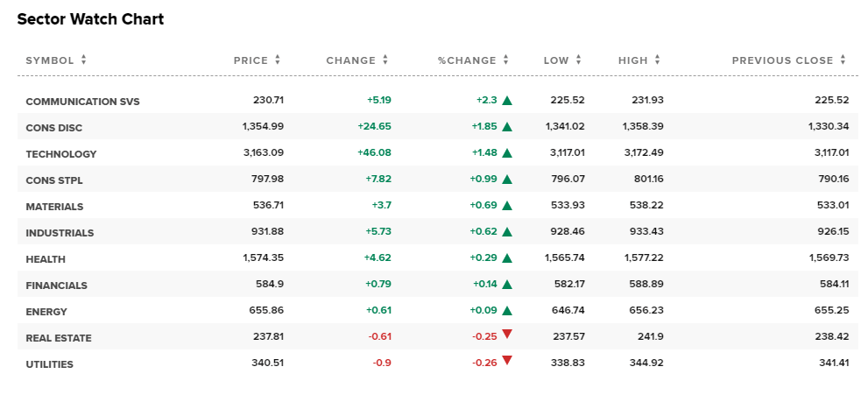Open the ENERGY sector page
868x395 pixels.
click(x=46, y=312)
